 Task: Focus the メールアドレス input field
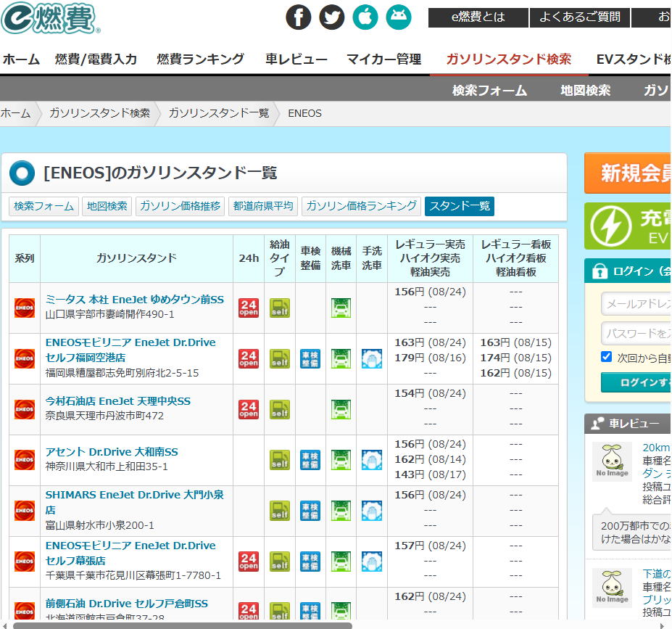(636, 304)
